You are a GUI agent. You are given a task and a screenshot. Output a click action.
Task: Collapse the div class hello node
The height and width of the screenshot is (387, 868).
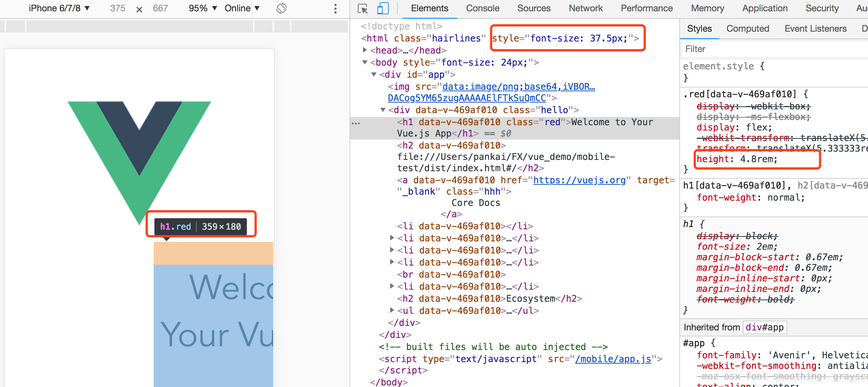tap(383, 110)
